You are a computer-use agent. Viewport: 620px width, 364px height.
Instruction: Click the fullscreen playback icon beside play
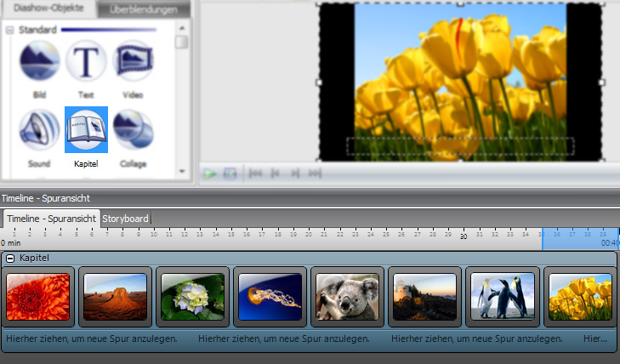pyautogui.click(x=230, y=173)
